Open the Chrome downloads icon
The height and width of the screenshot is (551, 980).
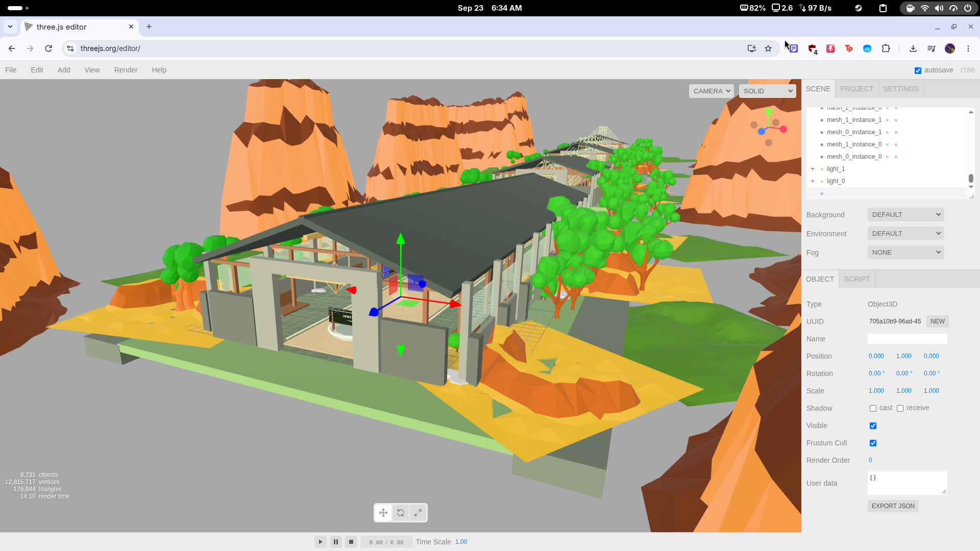913,48
